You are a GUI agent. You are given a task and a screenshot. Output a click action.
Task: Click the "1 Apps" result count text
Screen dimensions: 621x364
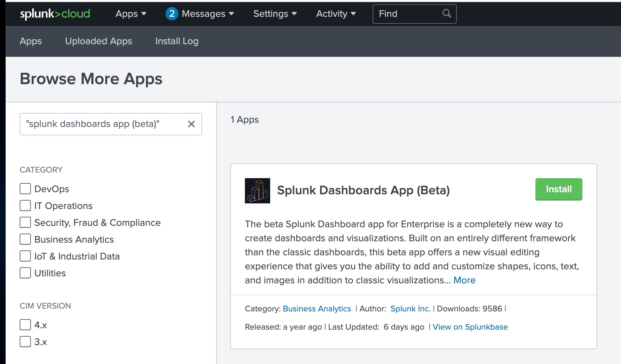pyautogui.click(x=245, y=120)
